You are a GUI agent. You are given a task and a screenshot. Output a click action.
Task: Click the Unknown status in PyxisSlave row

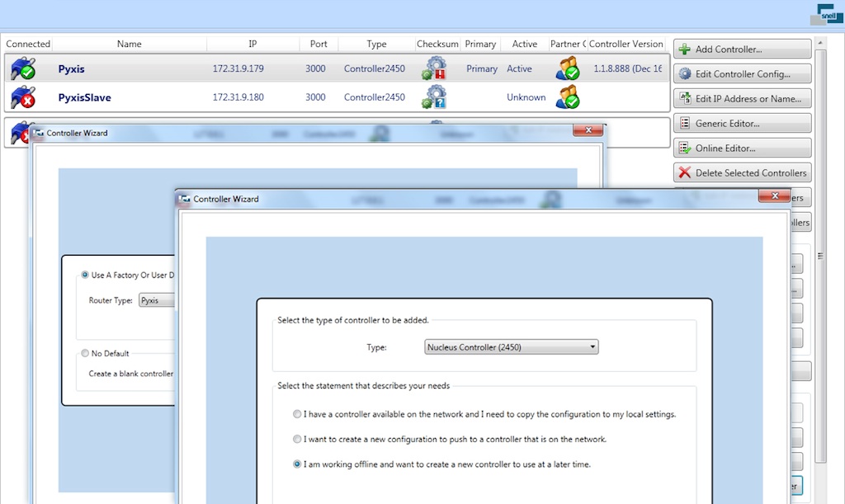pyautogui.click(x=526, y=97)
